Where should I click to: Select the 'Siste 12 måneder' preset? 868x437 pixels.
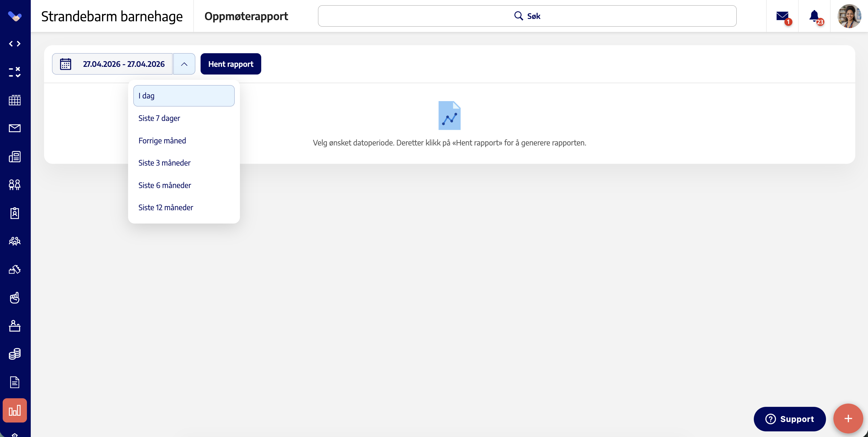tap(184, 208)
